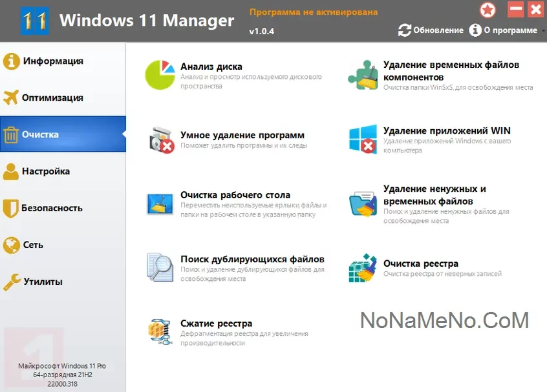
Task: Open Умное удаление программ icon
Action: (161, 139)
